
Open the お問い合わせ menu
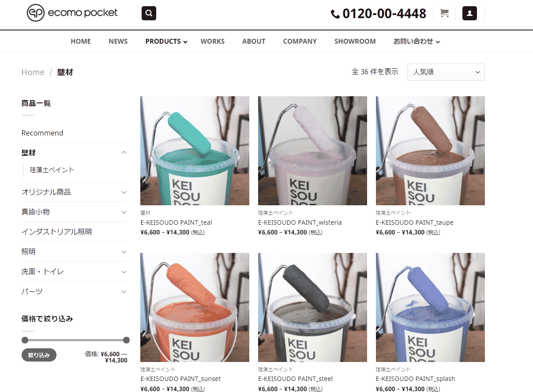click(x=416, y=41)
